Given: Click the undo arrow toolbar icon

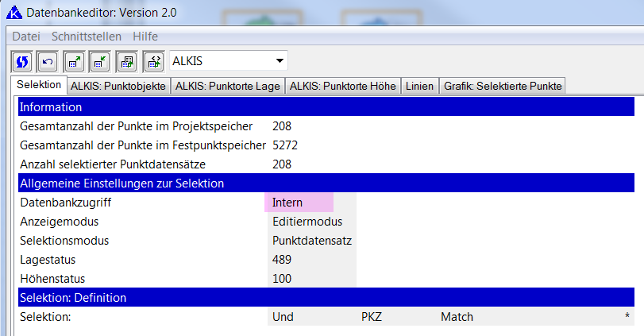Looking at the screenshot, I should pyautogui.click(x=48, y=61).
